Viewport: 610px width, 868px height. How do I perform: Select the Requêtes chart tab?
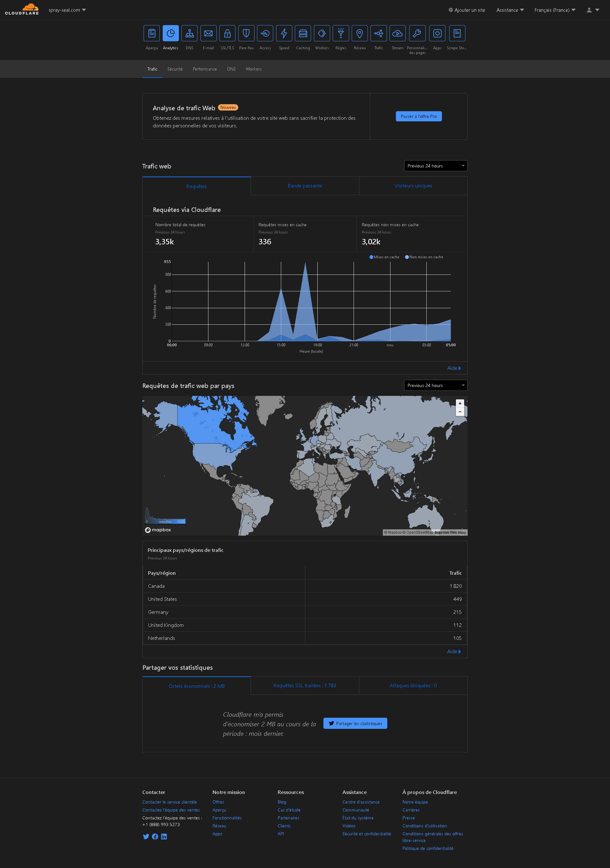(x=197, y=186)
